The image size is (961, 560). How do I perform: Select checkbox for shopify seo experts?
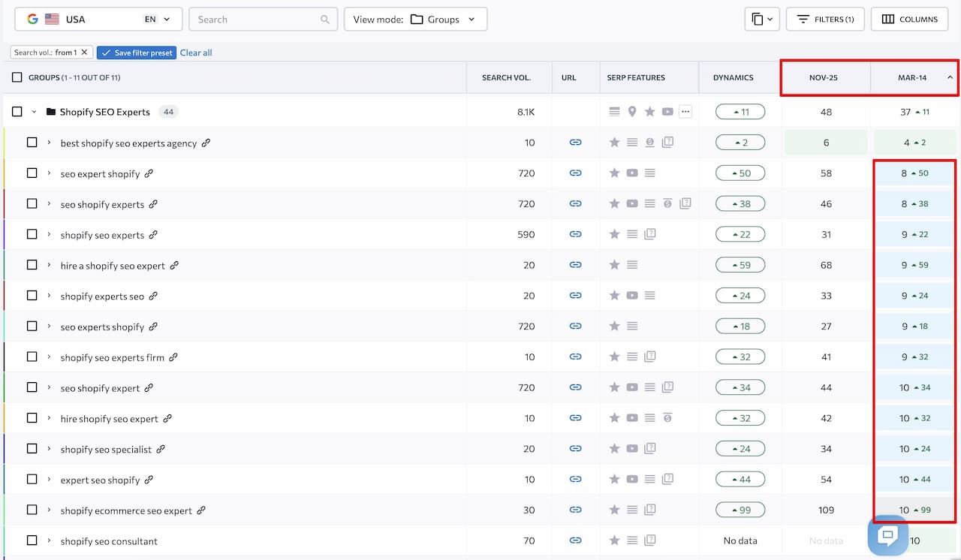(x=32, y=234)
